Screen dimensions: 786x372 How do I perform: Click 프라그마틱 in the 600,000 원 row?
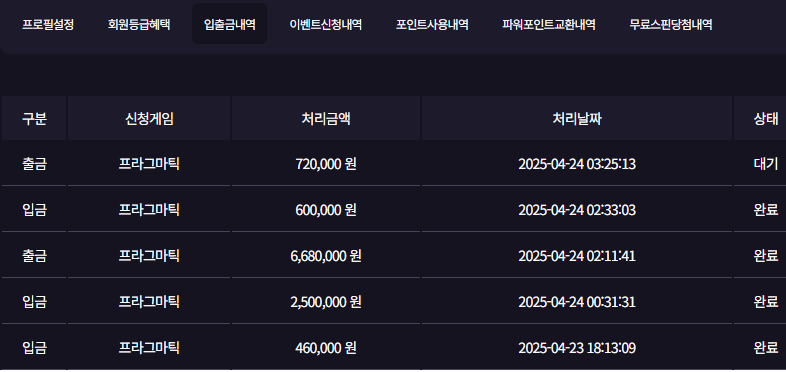(x=149, y=210)
